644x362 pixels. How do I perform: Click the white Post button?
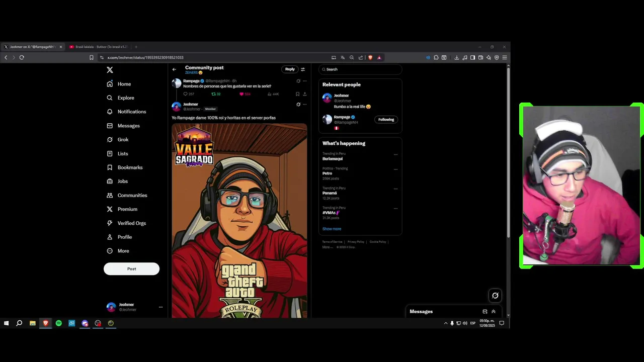coord(131,269)
